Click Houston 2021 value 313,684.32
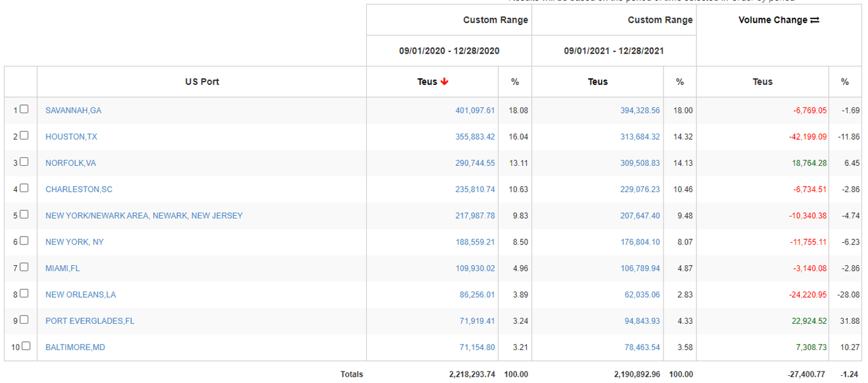 point(640,137)
